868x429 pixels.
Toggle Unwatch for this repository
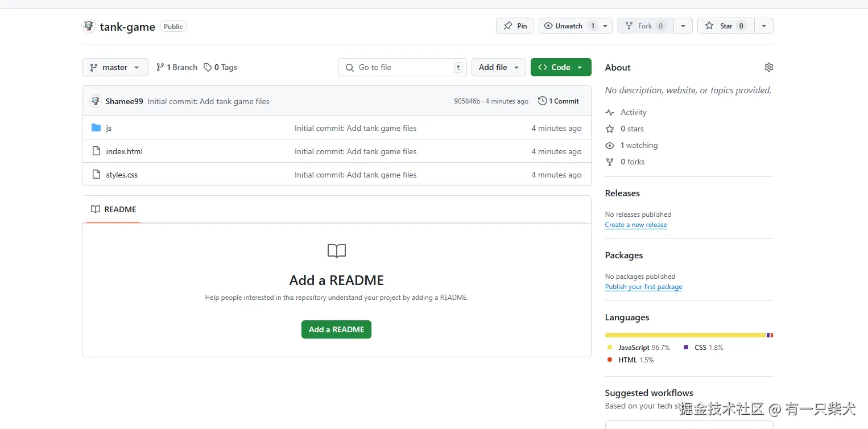pos(569,26)
